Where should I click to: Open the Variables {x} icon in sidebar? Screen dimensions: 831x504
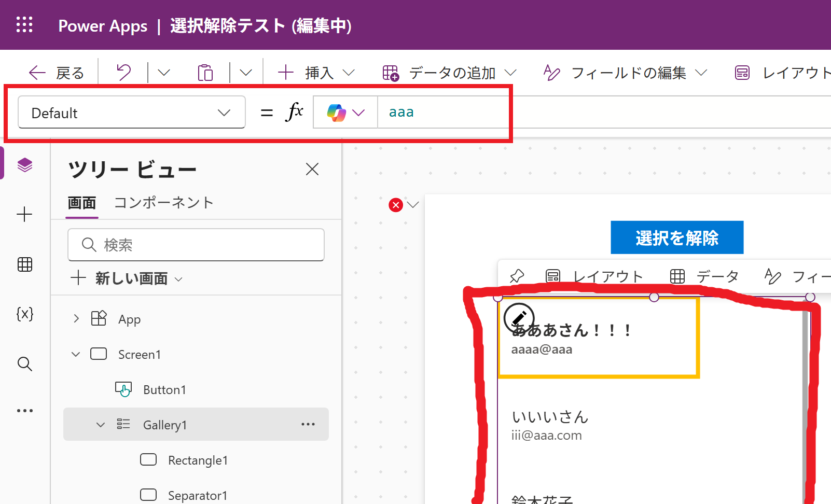pos(25,314)
